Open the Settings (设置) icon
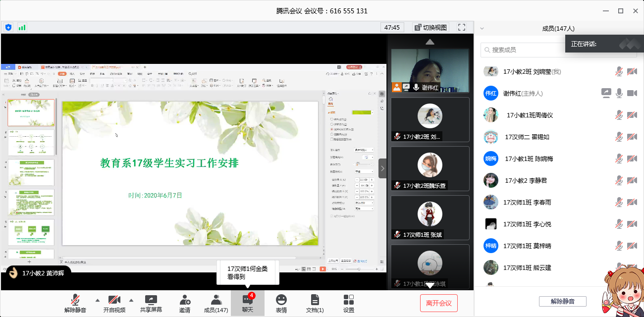This screenshot has height=317, width=644. (x=349, y=303)
